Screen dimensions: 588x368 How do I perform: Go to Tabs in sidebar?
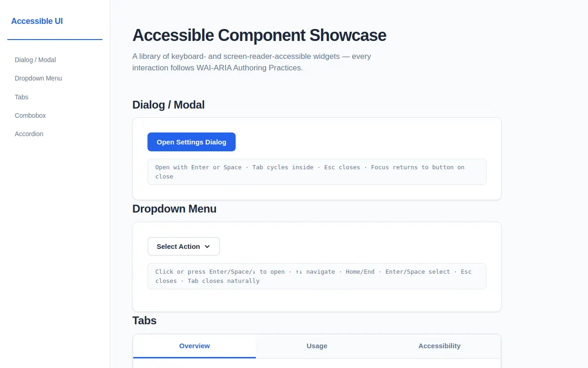tap(55, 97)
